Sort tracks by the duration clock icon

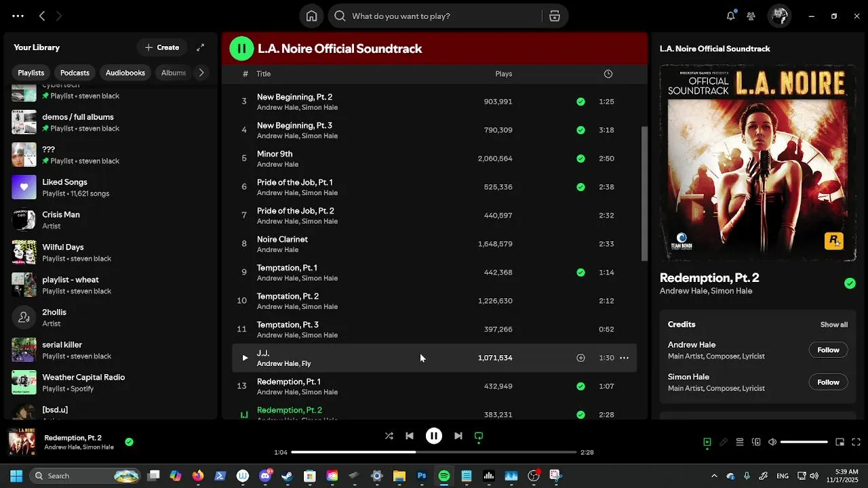[x=608, y=73]
